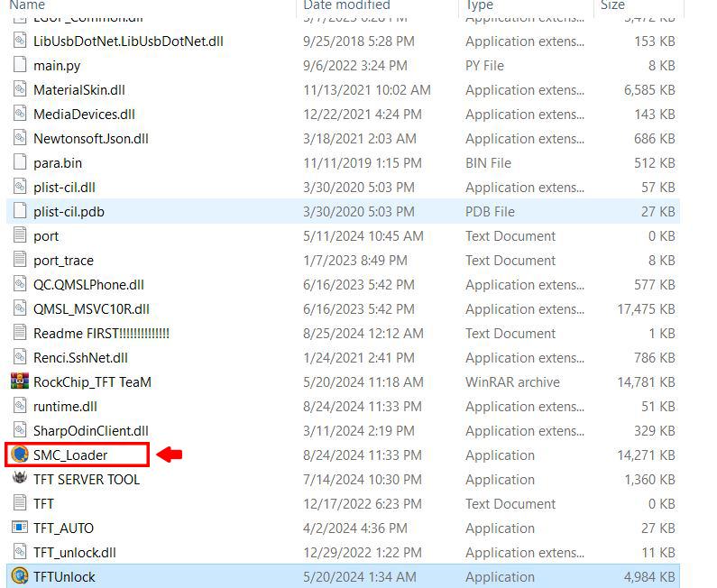
Task: Select the file named MaterialSkin.dll
Action: [x=79, y=90]
